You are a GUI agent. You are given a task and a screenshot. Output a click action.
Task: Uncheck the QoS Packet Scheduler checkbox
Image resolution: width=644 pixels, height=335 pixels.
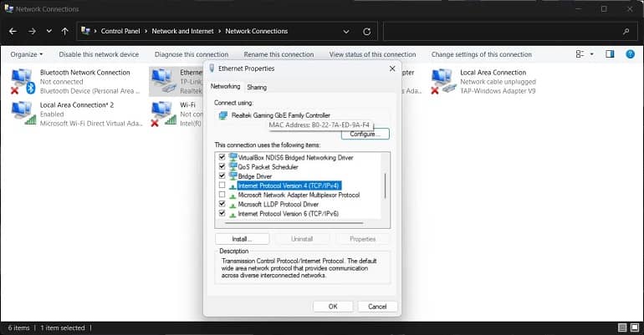point(222,166)
